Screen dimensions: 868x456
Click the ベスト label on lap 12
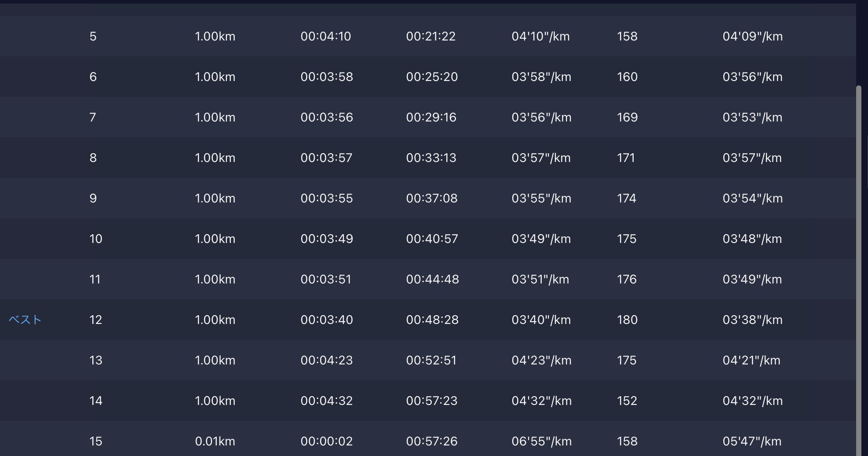point(25,320)
